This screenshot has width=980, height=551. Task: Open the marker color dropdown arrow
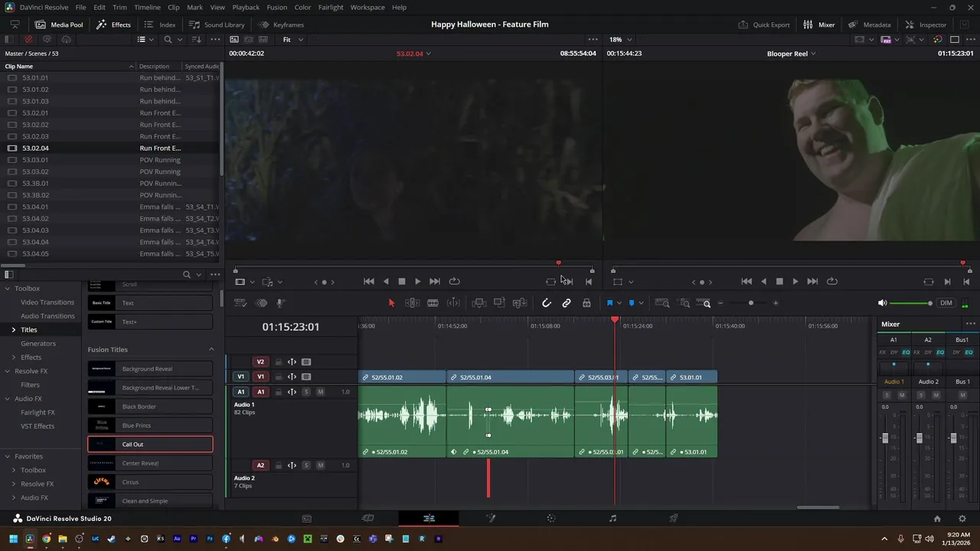coord(641,303)
